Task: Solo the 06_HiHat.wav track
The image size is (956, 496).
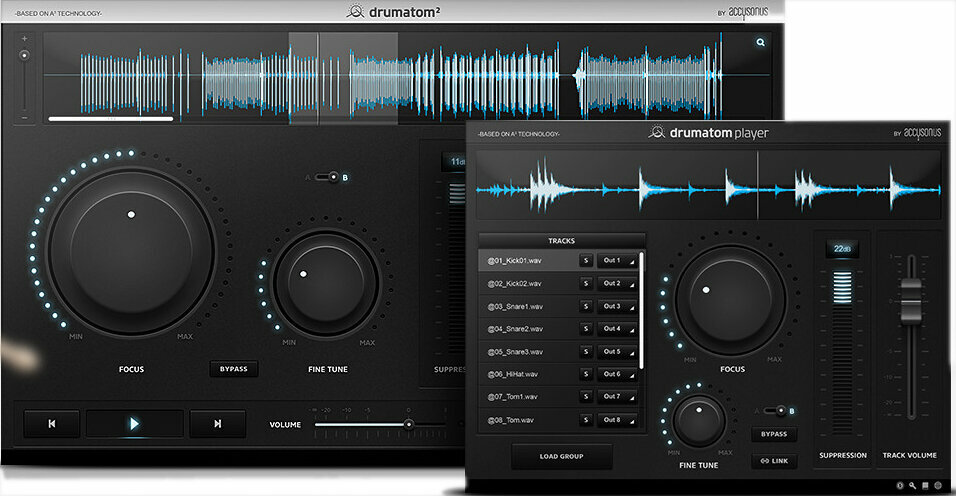Action: 586,374
